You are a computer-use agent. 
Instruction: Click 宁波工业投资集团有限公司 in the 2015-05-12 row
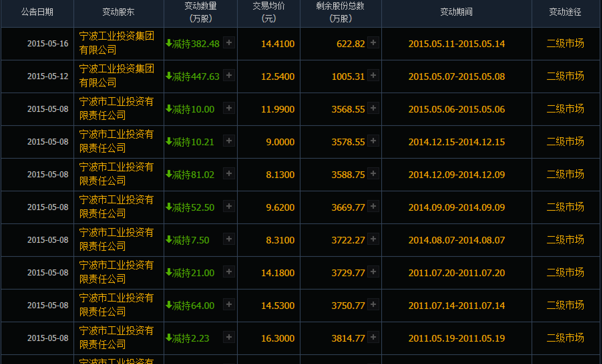(117, 76)
